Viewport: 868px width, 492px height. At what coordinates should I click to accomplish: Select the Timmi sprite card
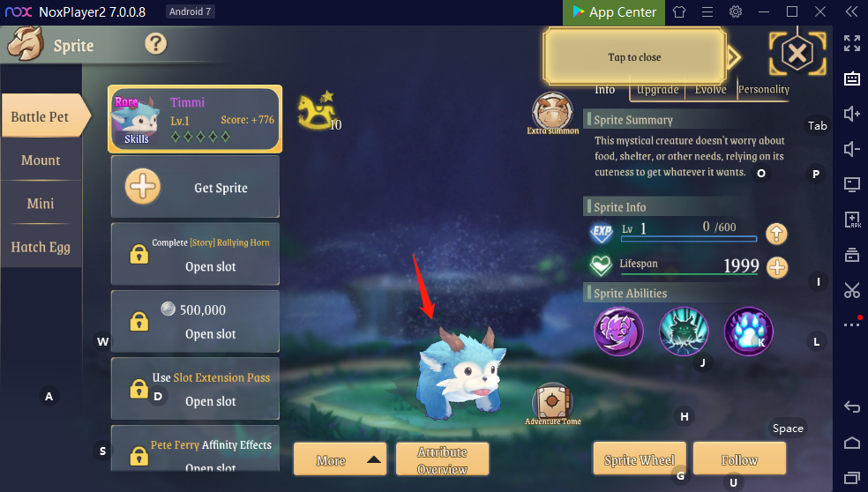(x=195, y=119)
